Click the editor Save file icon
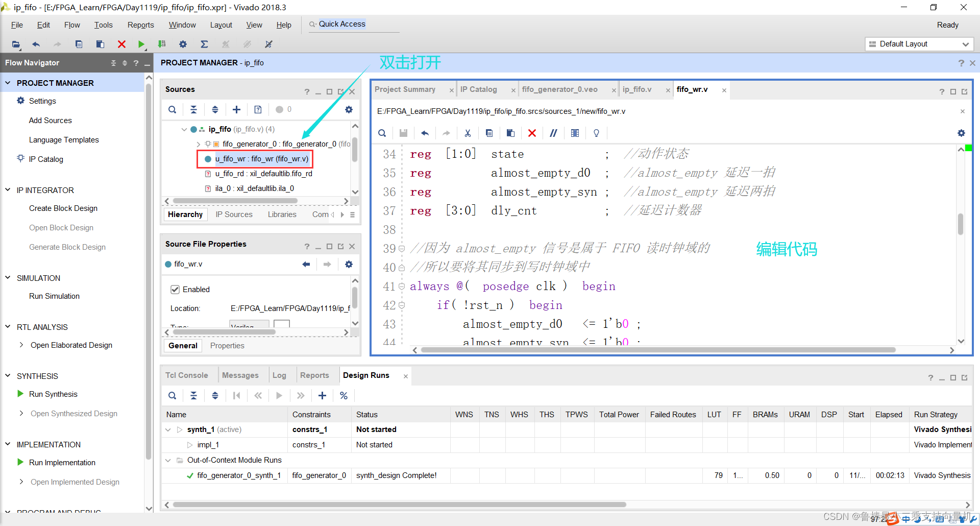 click(x=403, y=133)
